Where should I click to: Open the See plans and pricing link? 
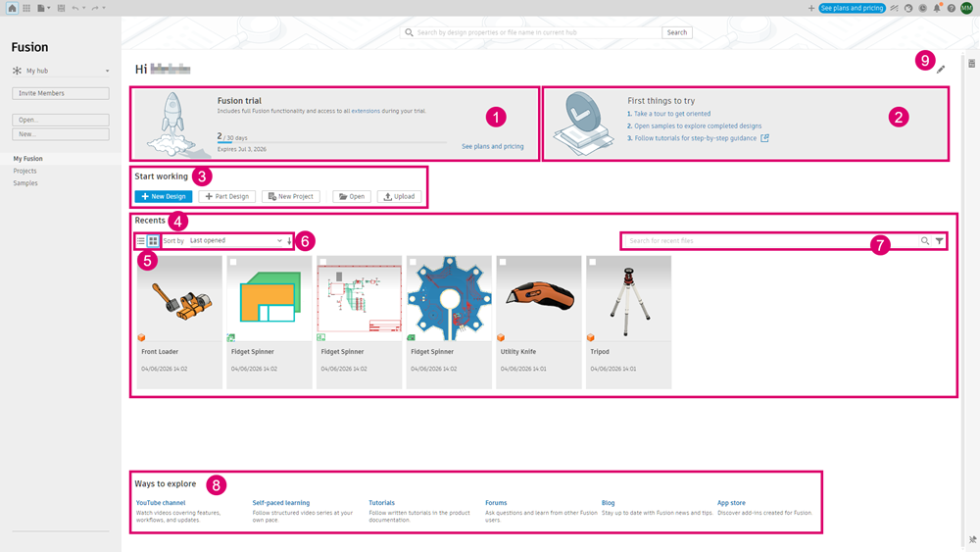tap(493, 146)
